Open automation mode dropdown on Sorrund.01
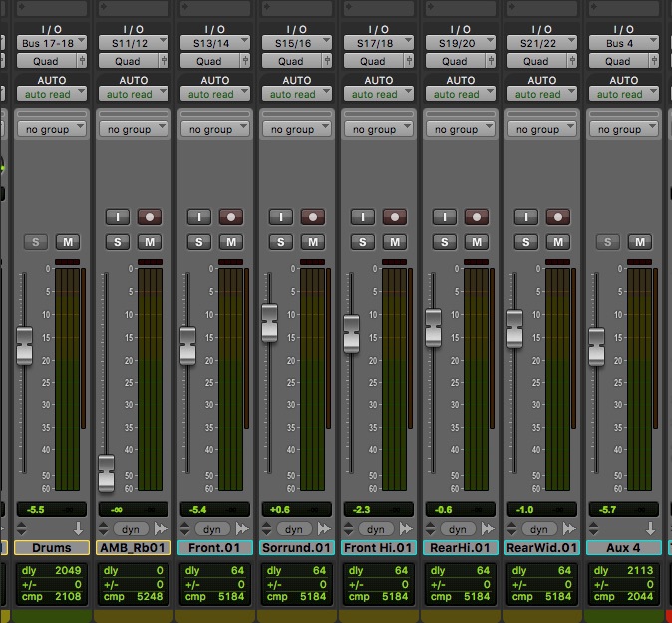The width and height of the screenshot is (672, 623). 297,94
